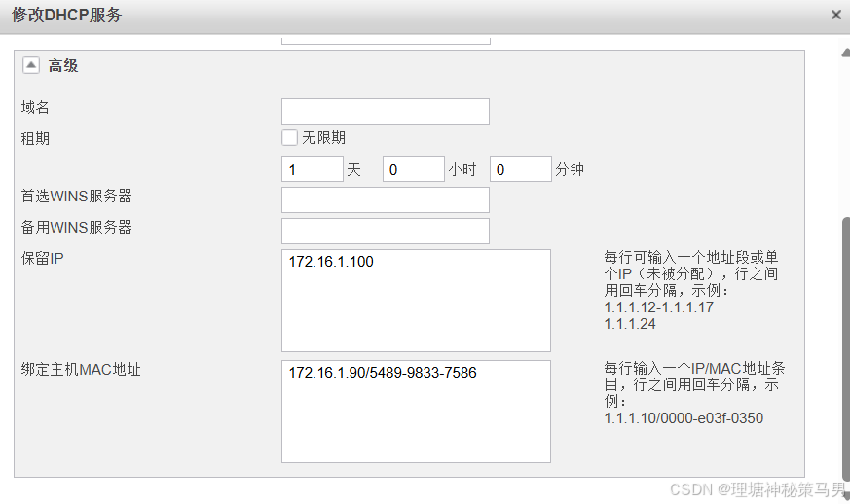Click the 备用WINS服务器 input field
The image size is (850, 504).
click(x=386, y=231)
